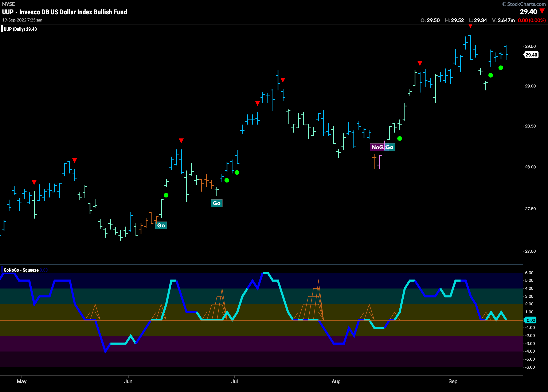Click the low value L: 29.34

tap(478, 20)
